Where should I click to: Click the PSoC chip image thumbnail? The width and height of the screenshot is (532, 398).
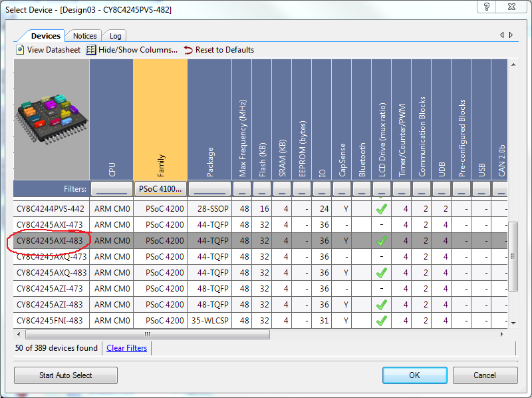(52, 120)
